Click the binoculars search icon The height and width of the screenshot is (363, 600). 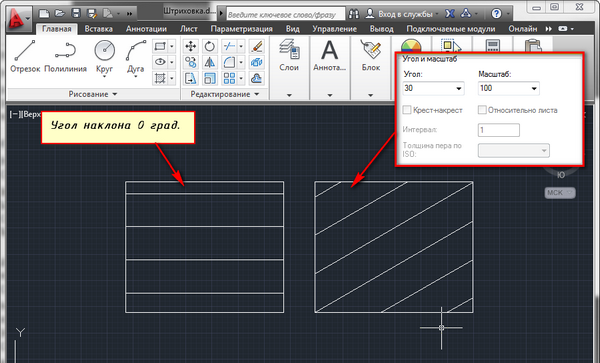[x=354, y=14]
